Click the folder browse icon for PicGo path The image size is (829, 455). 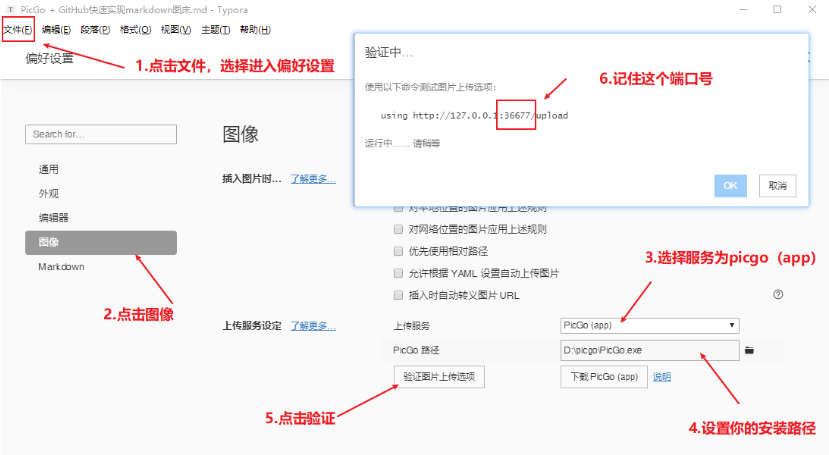(x=749, y=350)
